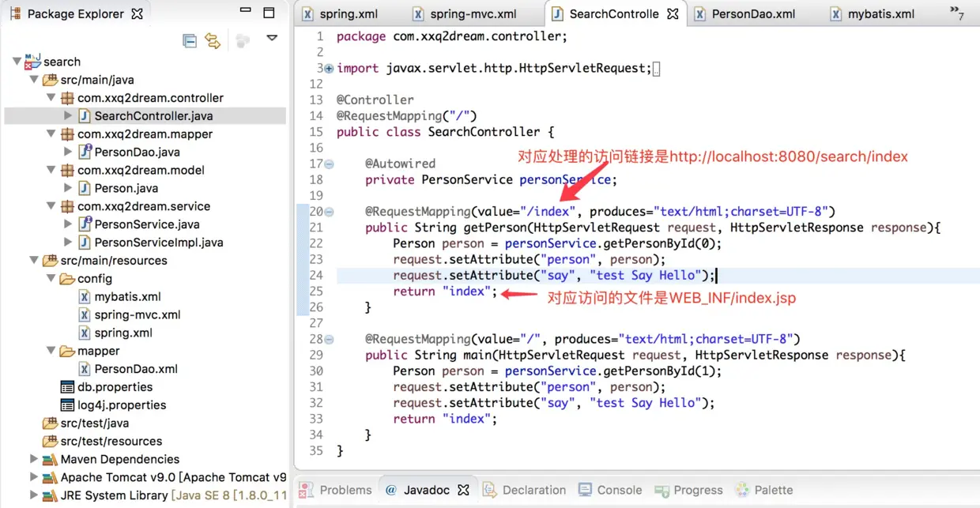Open the Palette view tab
980x508 pixels.
click(763, 490)
